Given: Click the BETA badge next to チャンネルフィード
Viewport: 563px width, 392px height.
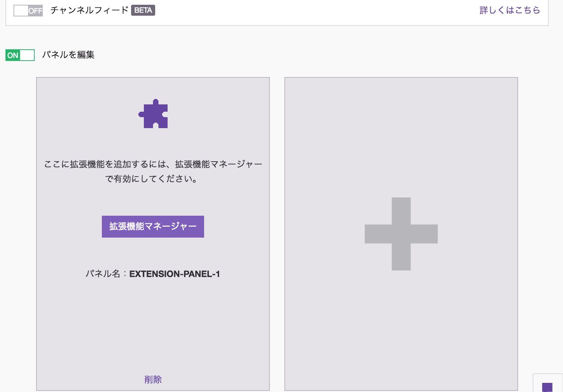Looking at the screenshot, I should (143, 10).
